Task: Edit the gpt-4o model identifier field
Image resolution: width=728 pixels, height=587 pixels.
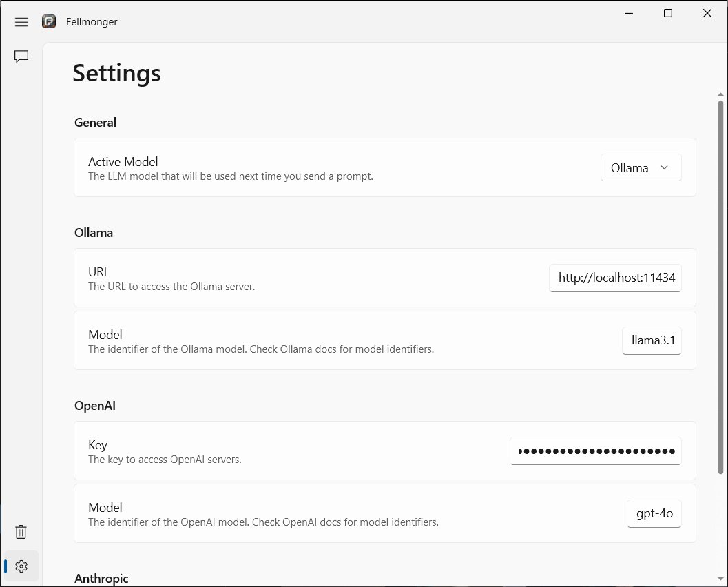Action: tap(654, 514)
